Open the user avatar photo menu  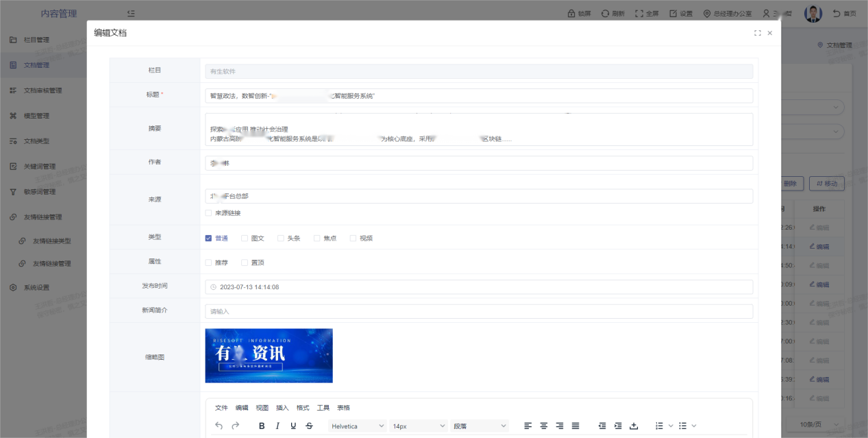click(813, 13)
